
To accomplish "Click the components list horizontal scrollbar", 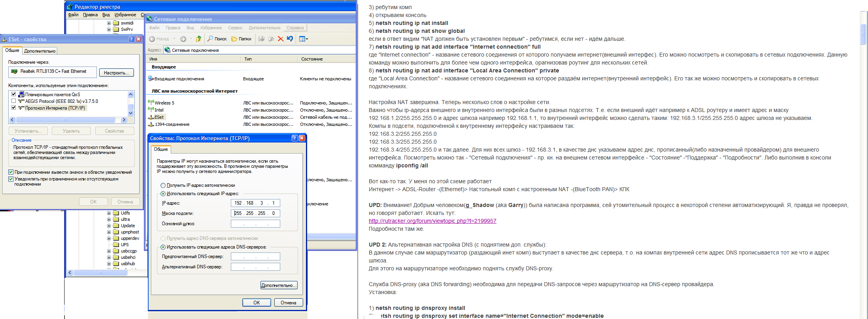I will (65, 120).
